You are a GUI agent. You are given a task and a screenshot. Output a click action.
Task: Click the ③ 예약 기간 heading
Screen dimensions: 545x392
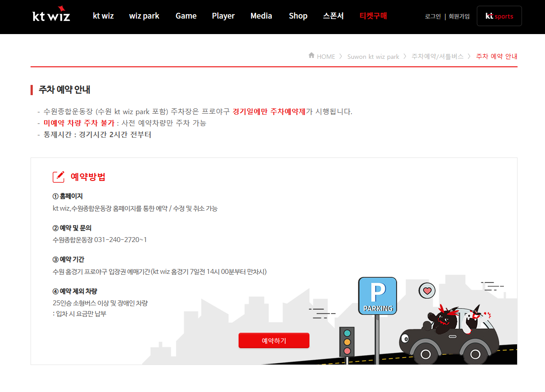tap(69, 259)
